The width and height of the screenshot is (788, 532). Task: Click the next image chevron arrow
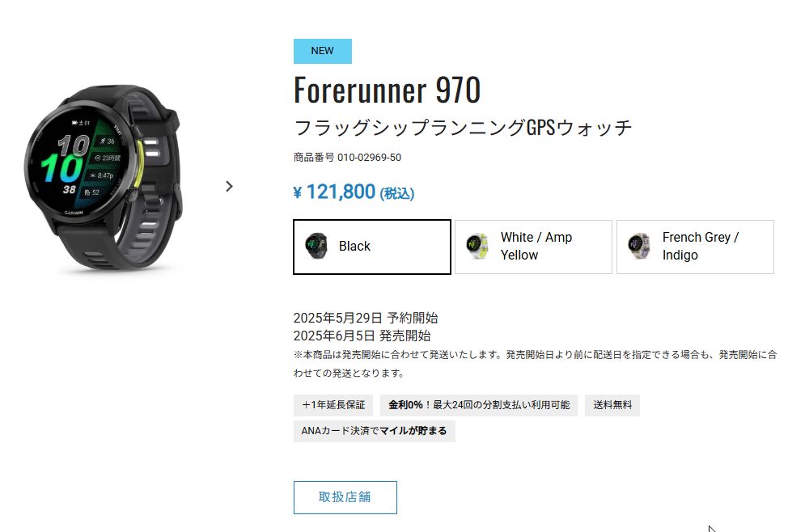pos(229,187)
